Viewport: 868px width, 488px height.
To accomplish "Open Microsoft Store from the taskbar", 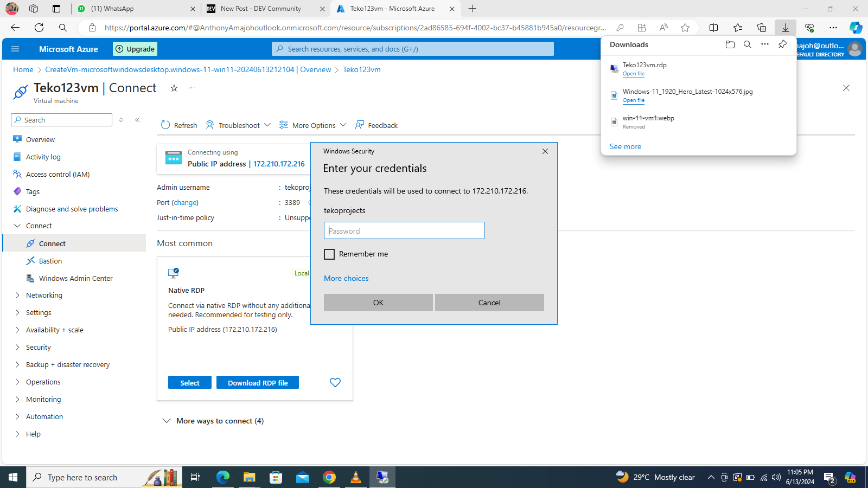I will point(276,477).
